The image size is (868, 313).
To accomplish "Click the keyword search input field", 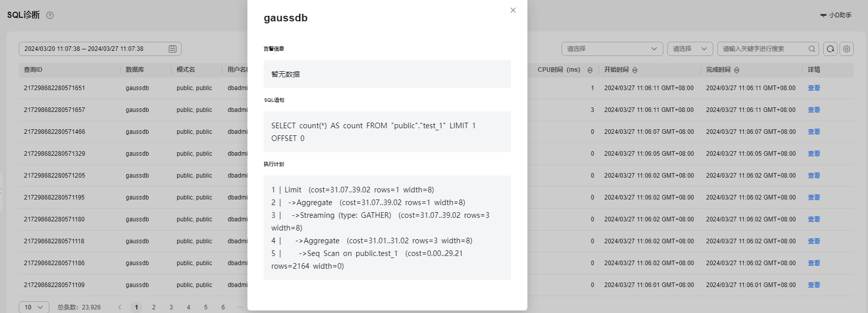I will pyautogui.click(x=763, y=49).
